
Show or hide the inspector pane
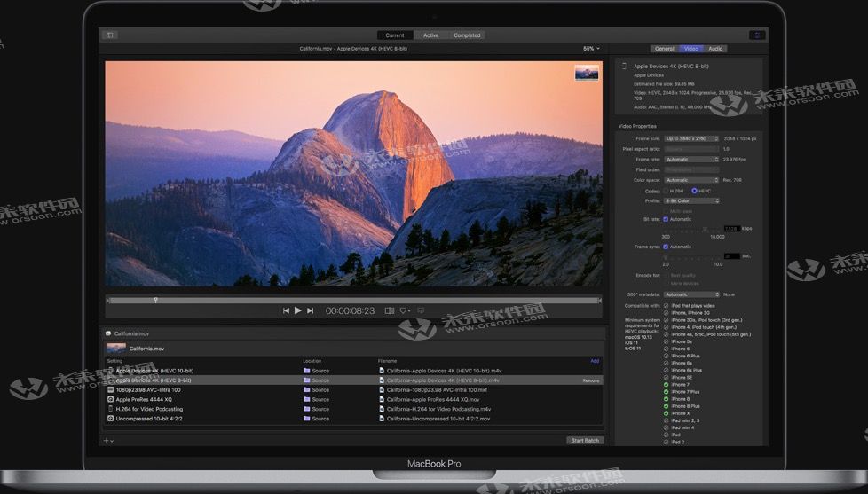[756, 35]
